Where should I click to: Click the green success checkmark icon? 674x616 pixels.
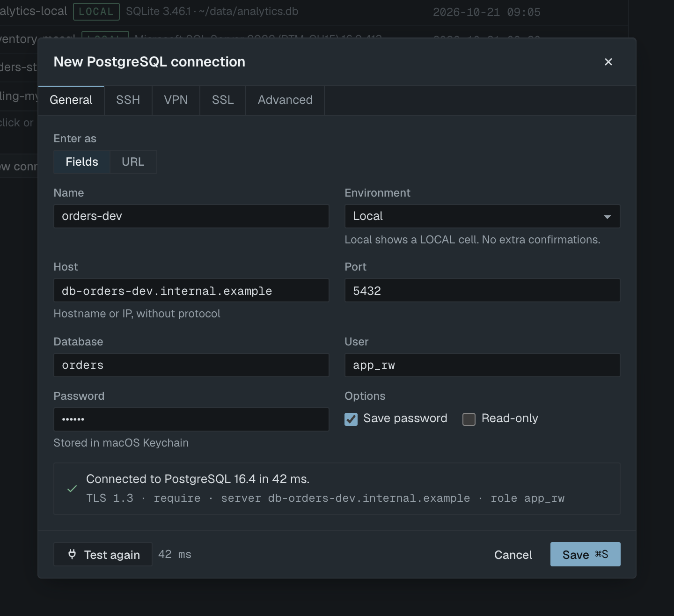click(72, 489)
